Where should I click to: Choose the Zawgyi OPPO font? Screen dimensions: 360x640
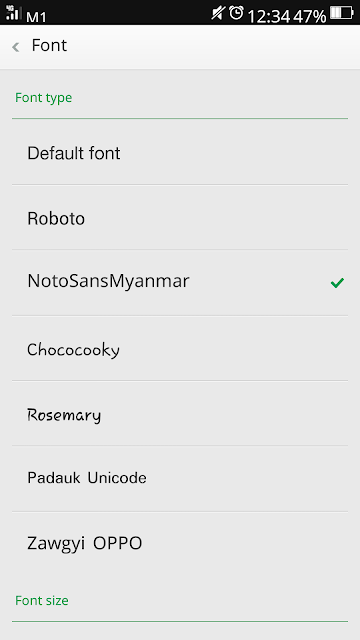pyautogui.click(x=180, y=544)
